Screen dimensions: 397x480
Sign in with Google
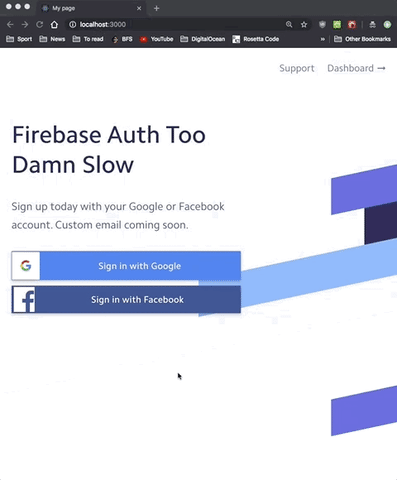[x=126, y=266]
